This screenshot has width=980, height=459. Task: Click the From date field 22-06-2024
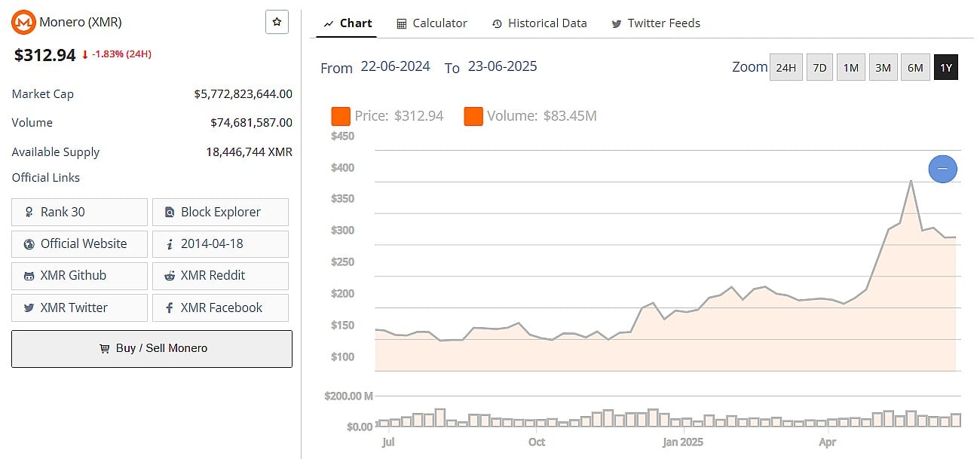point(395,66)
